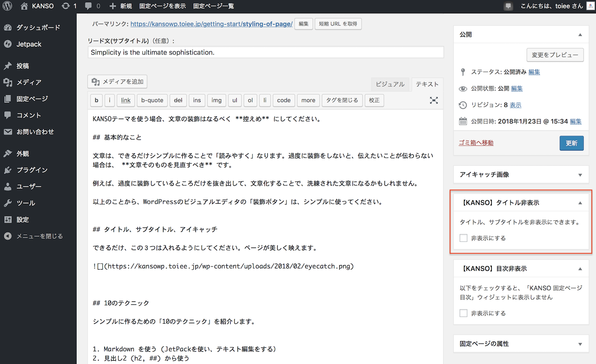
Task: Edit the ステータス publish status
Action: click(534, 72)
